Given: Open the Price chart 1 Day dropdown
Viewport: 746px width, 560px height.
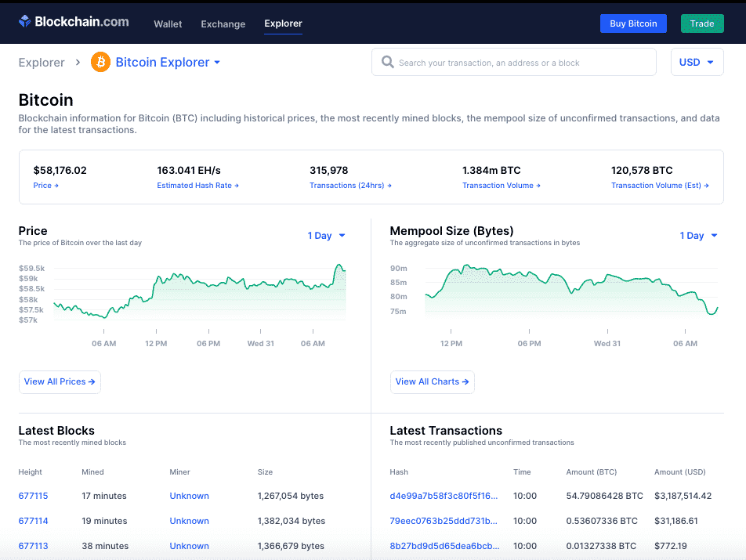Looking at the screenshot, I should tap(326, 235).
